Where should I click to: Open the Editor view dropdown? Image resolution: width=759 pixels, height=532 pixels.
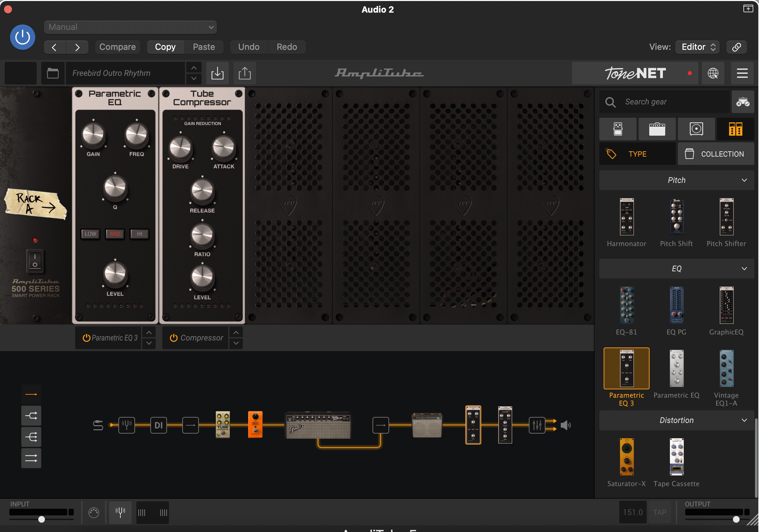(x=697, y=47)
